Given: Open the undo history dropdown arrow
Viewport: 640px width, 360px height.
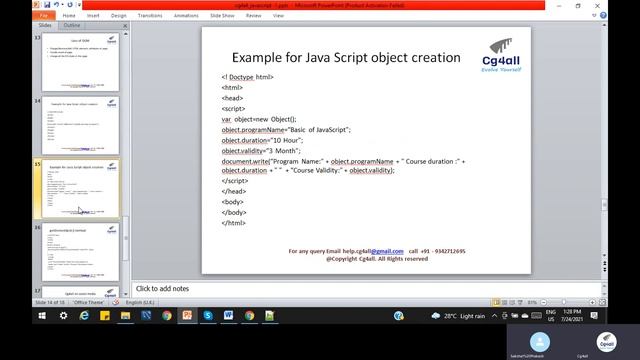Looking at the screenshot, I should tap(62, 5).
